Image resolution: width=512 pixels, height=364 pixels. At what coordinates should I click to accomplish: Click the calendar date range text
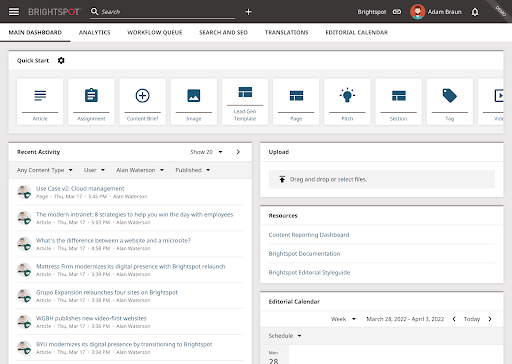(405, 319)
